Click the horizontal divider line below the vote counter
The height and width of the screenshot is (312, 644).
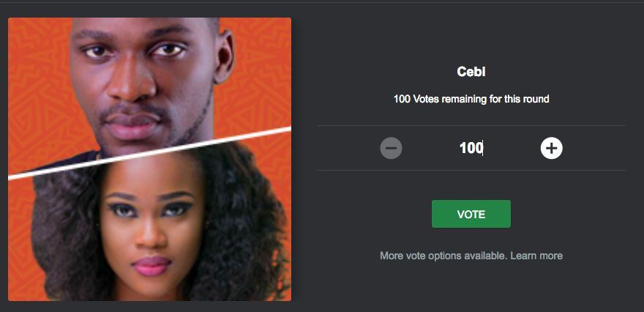pos(471,170)
